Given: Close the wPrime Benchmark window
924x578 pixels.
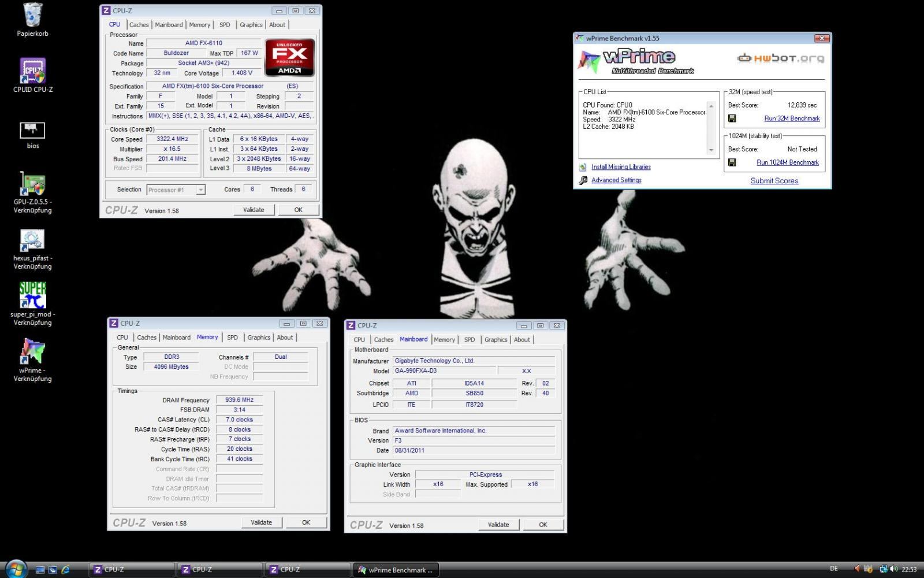Looking at the screenshot, I should tap(821, 38).
